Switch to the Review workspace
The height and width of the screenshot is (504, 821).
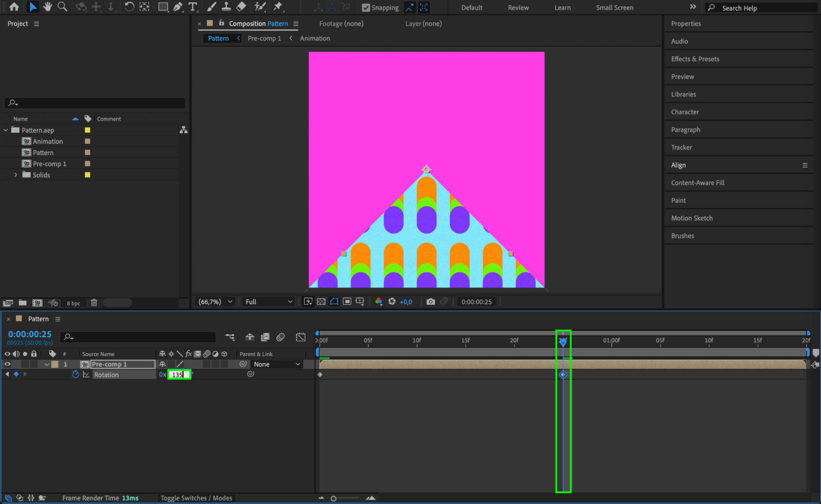(x=518, y=7)
